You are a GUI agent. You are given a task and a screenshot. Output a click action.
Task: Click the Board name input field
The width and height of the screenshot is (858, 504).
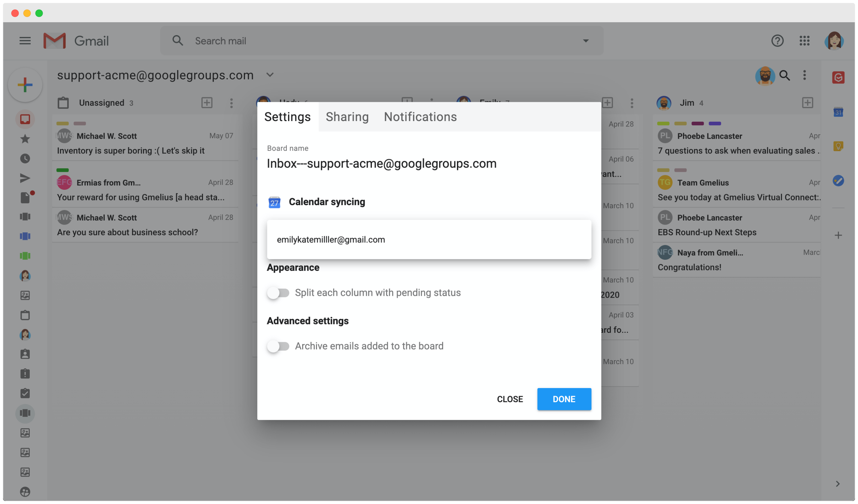[x=429, y=164]
